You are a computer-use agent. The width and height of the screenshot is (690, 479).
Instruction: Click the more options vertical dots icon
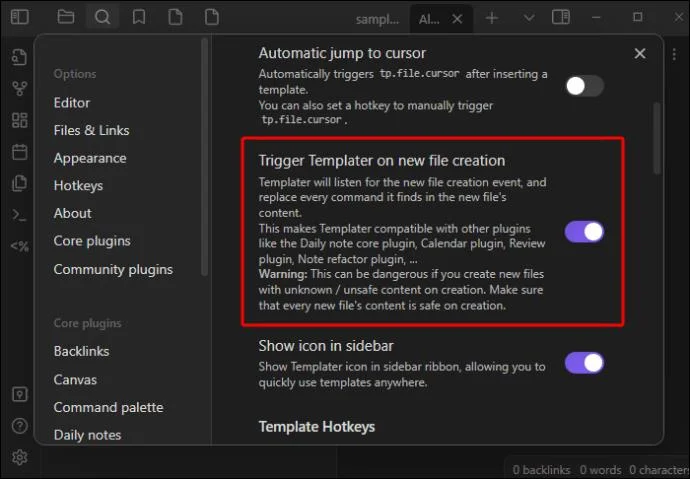coord(674,54)
